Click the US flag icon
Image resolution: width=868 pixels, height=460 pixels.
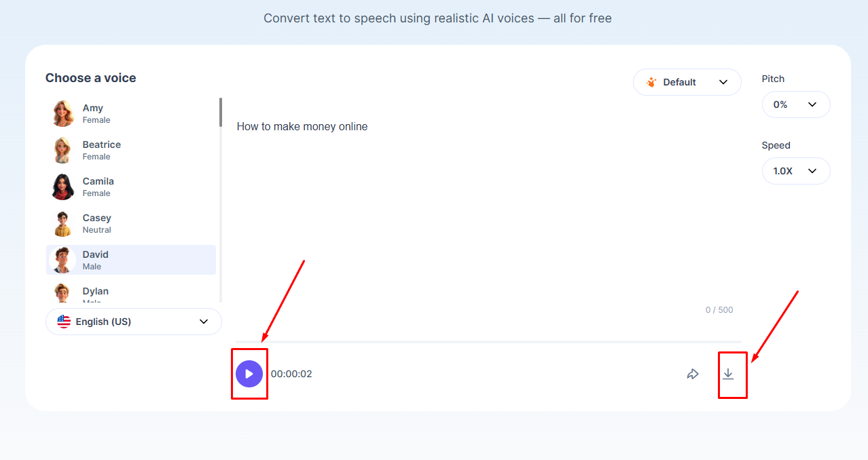tap(63, 321)
